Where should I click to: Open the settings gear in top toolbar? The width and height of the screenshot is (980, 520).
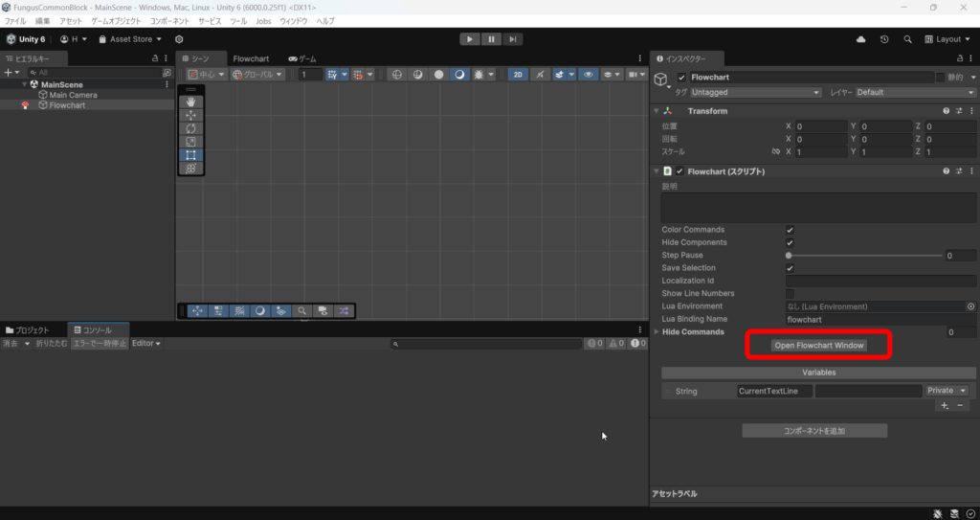pos(178,39)
